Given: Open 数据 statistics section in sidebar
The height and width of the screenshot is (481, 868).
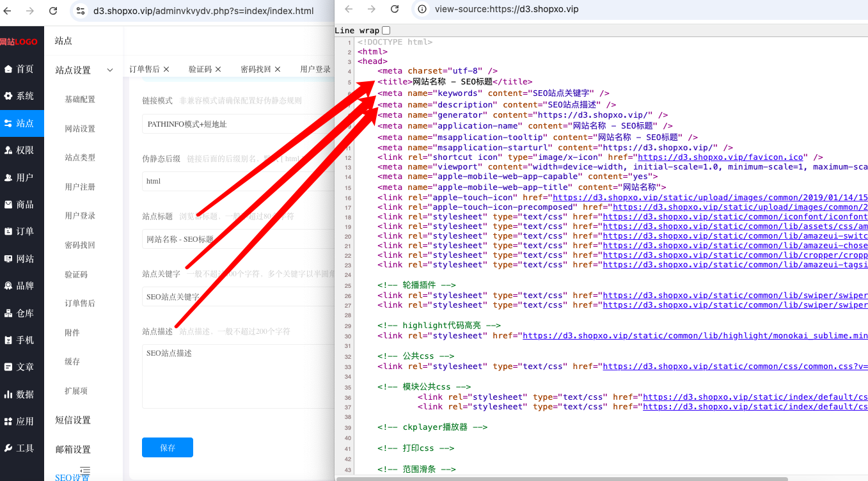Looking at the screenshot, I should click(22, 395).
